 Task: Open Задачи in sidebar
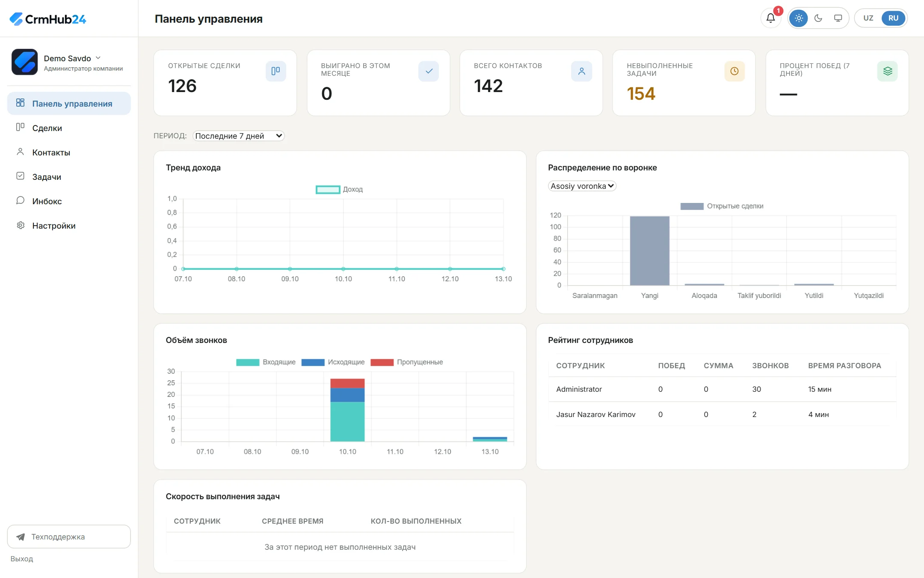pyautogui.click(x=69, y=177)
